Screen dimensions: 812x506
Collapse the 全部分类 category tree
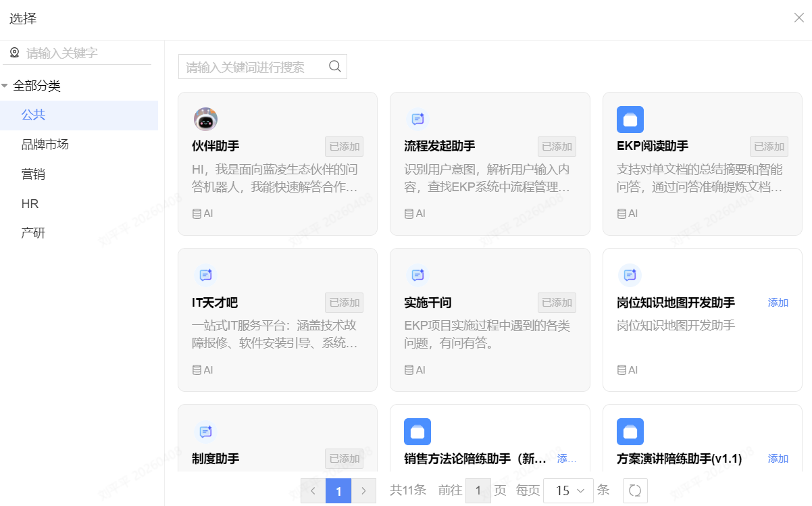point(7,86)
